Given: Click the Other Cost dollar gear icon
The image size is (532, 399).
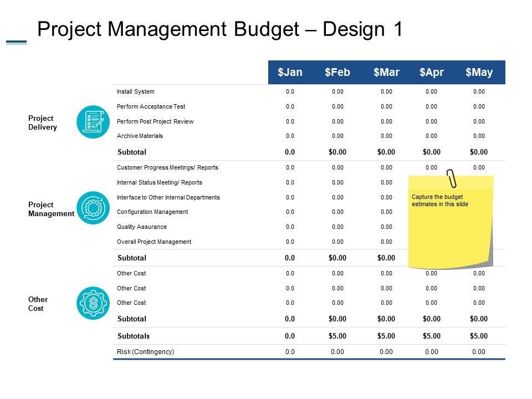Looking at the screenshot, I should coord(94,303).
